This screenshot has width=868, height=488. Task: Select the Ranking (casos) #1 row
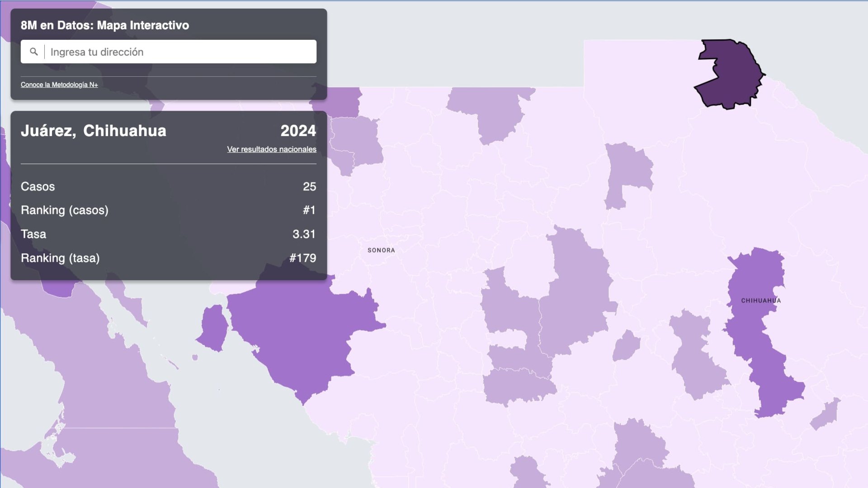pyautogui.click(x=168, y=210)
